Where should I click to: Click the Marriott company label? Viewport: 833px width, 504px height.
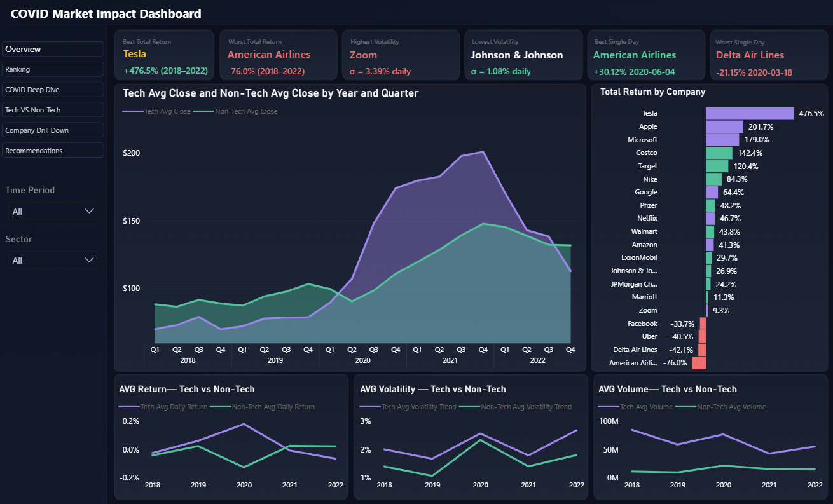[x=645, y=297]
